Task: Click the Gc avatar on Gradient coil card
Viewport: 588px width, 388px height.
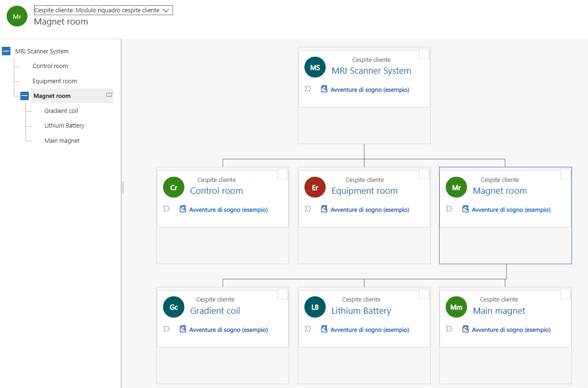Action: pyautogui.click(x=174, y=307)
